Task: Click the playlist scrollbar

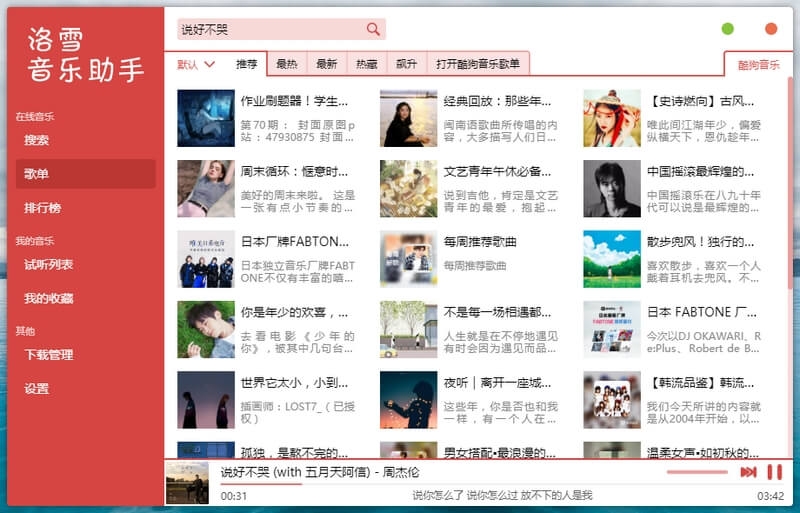Action: (790, 182)
